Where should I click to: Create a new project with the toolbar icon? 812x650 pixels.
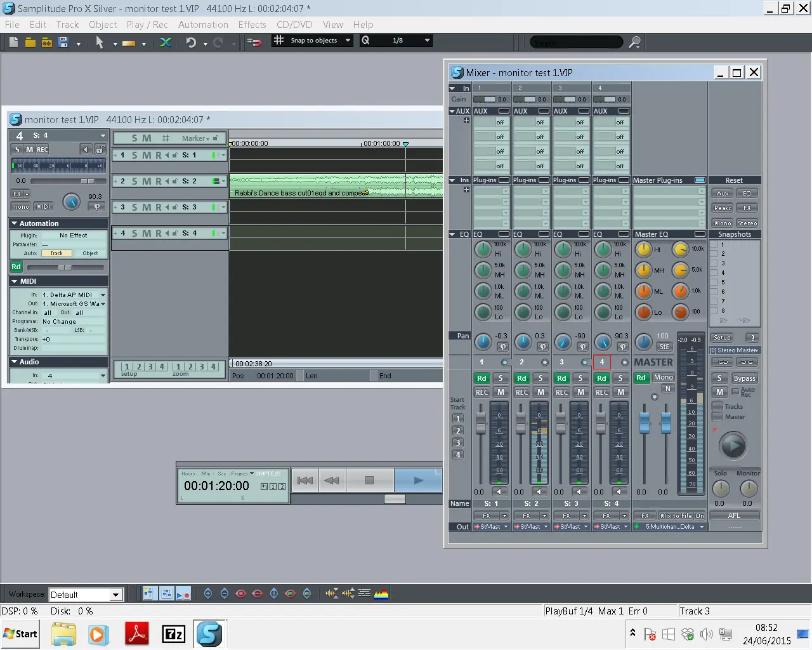(13, 42)
